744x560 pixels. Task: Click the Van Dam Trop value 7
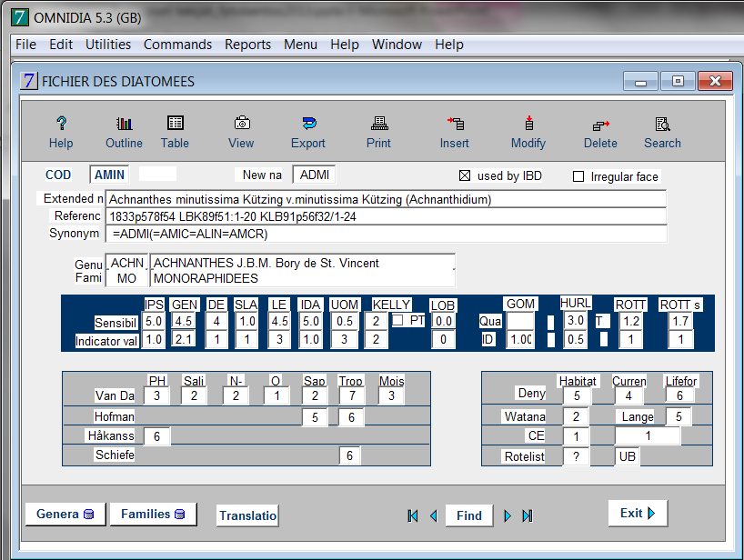(352, 395)
